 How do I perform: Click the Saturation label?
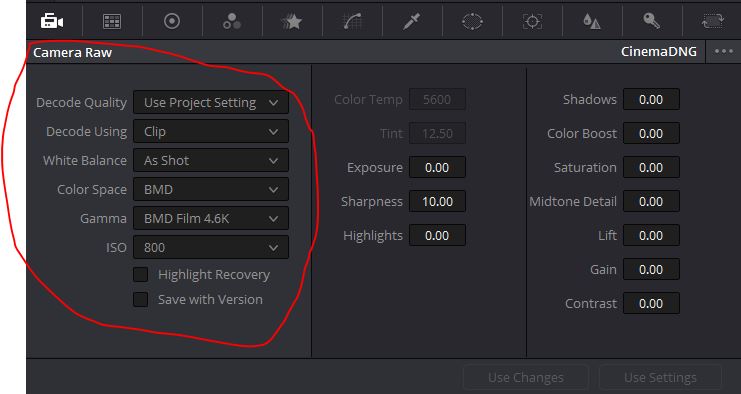point(585,168)
